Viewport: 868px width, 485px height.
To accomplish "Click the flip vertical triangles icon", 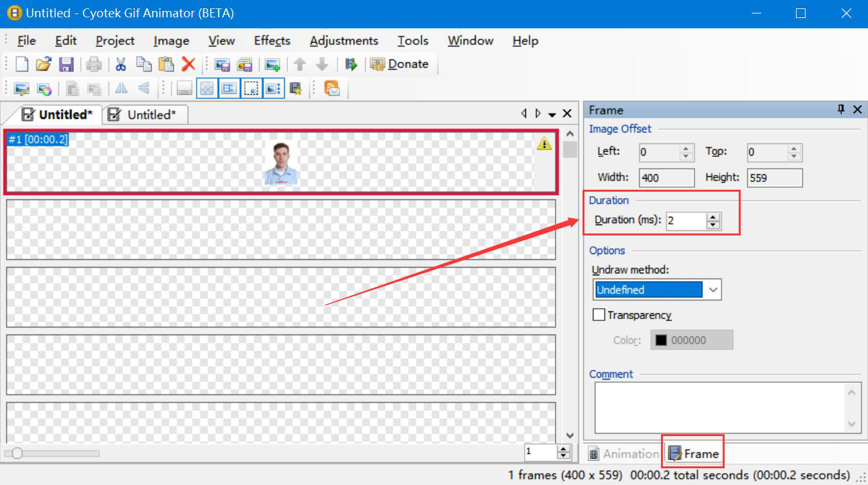I will 143,89.
